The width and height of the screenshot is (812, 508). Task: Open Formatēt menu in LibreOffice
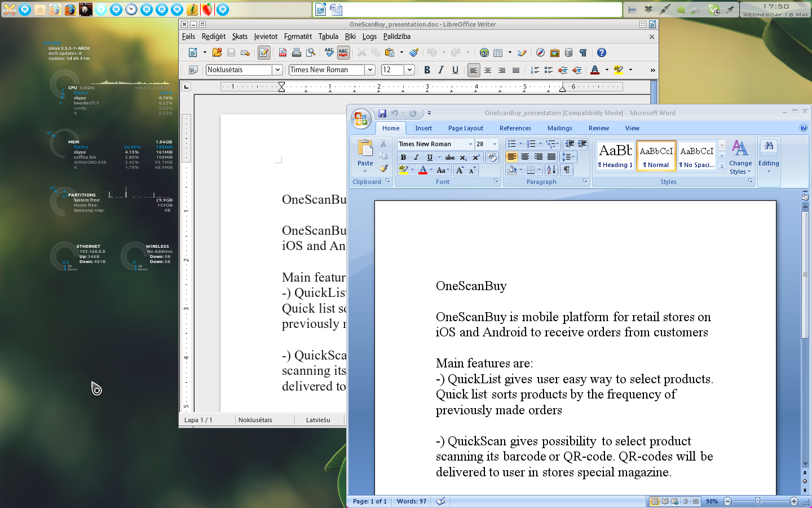click(298, 36)
